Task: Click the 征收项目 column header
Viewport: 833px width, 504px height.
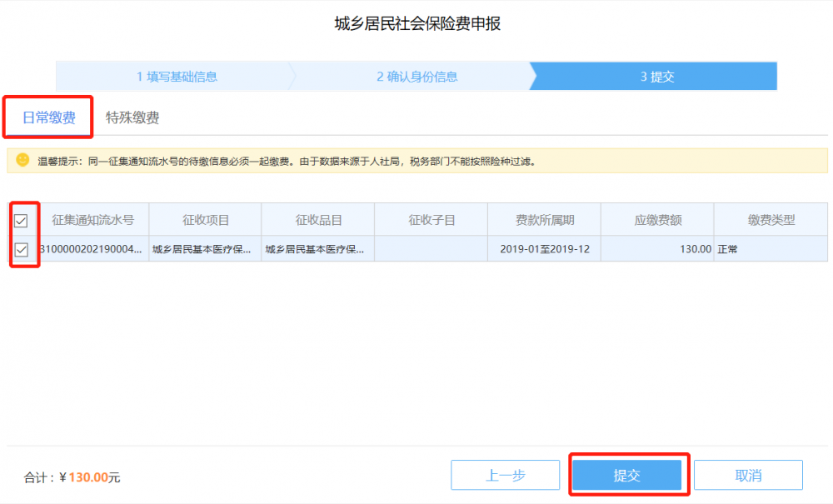Action: coord(206,221)
